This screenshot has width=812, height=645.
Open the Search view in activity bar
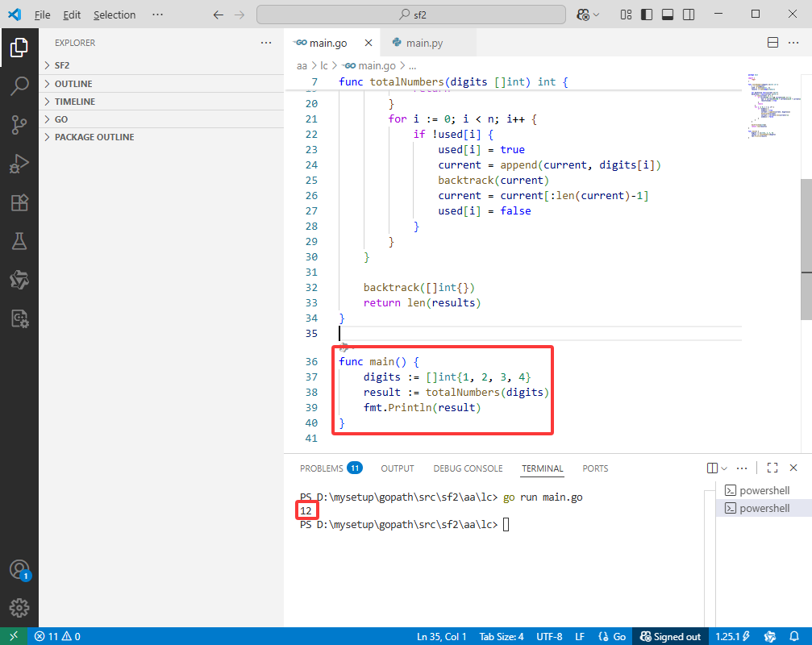tap(19, 86)
